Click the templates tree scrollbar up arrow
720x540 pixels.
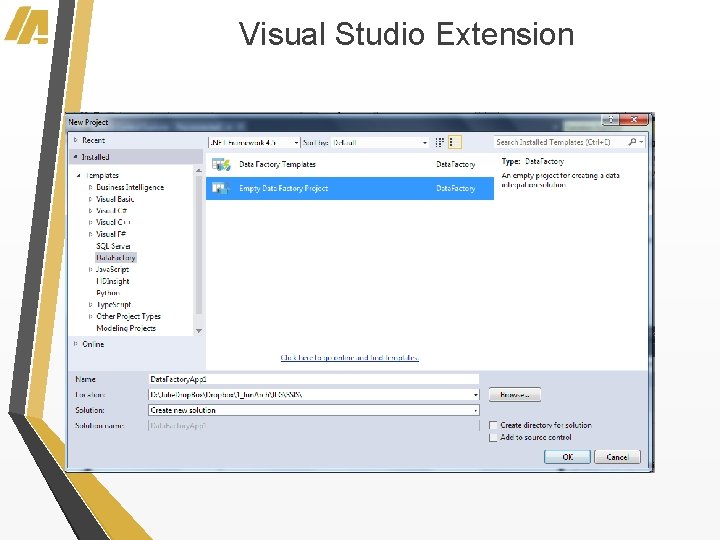coord(199,170)
